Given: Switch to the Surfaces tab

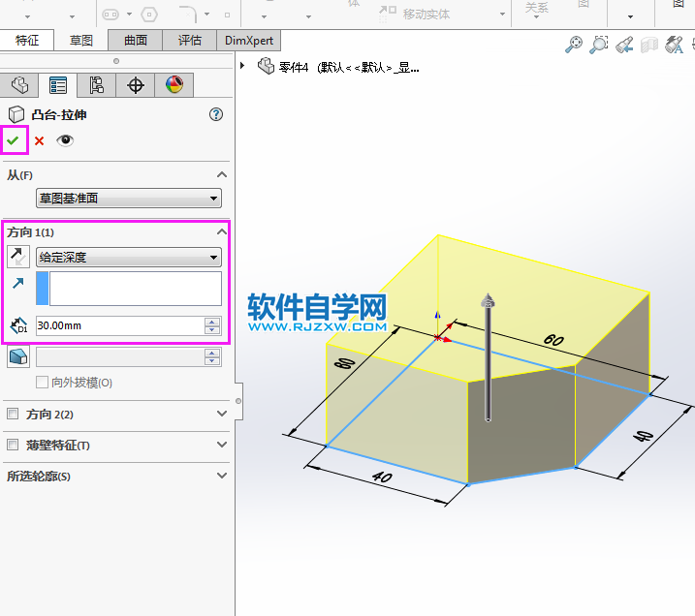Looking at the screenshot, I should click(135, 41).
